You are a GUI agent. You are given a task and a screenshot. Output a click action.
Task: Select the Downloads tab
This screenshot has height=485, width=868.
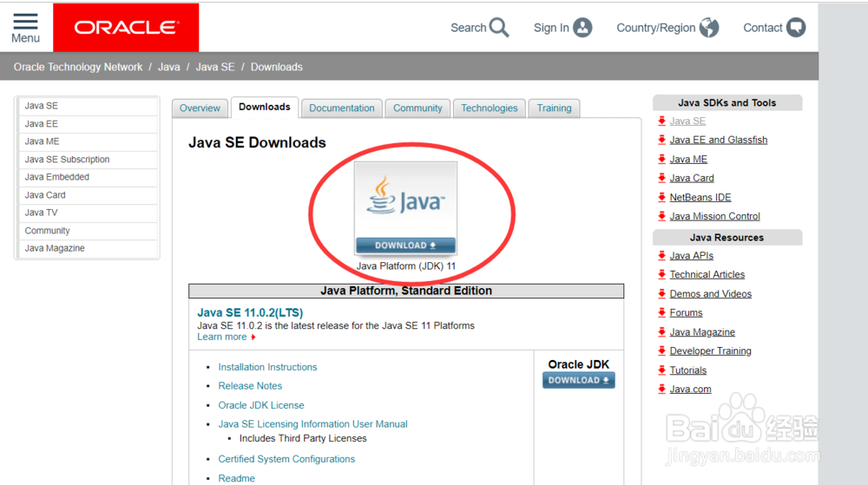click(x=265, y=107)
